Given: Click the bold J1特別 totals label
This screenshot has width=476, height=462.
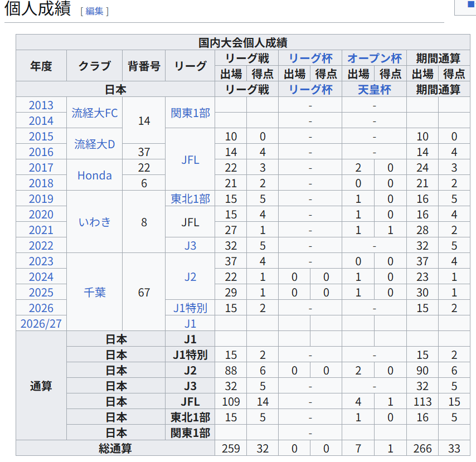Looking at the screenshot, I should point(190,355).
